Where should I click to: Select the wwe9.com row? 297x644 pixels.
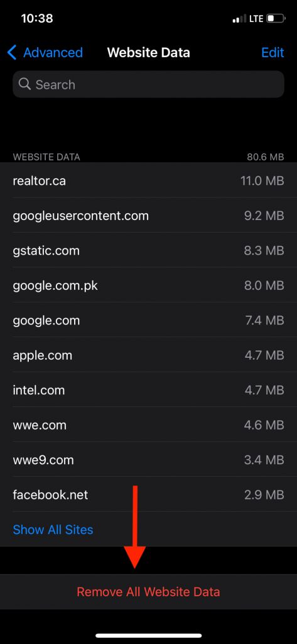click(148, 460)
